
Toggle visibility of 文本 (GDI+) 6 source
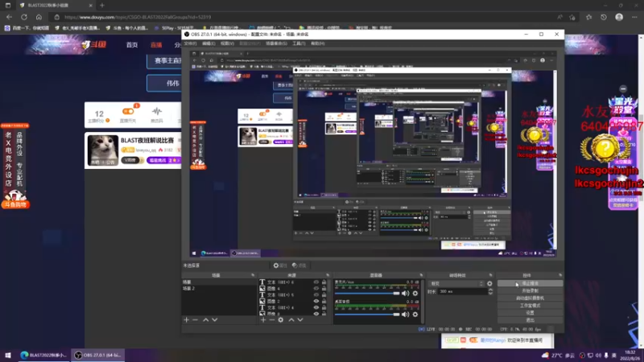point(316,282)
